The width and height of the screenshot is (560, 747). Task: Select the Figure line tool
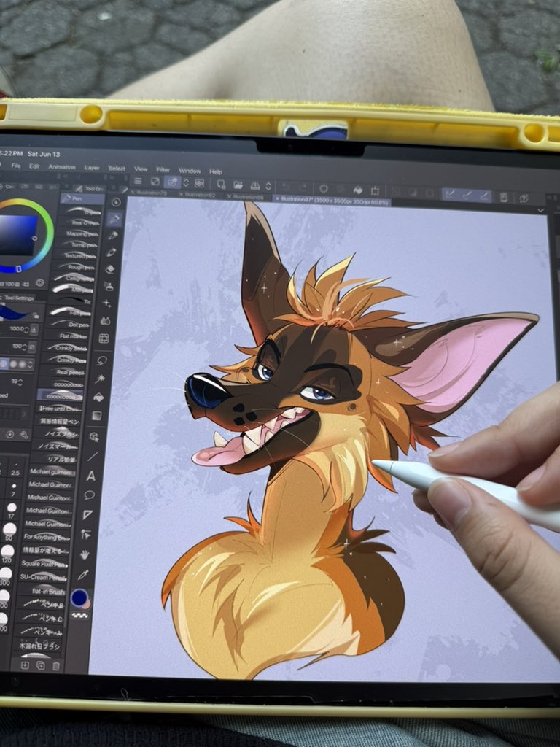[x=93, y=456]
